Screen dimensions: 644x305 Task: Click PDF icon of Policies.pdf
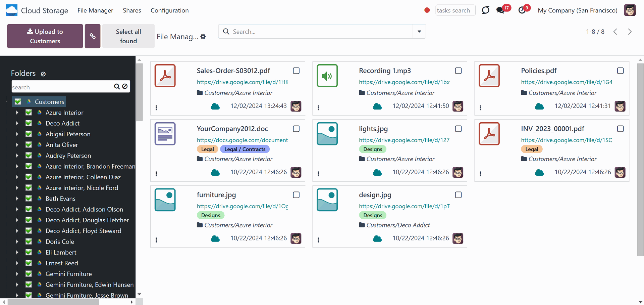click(489, 76)
